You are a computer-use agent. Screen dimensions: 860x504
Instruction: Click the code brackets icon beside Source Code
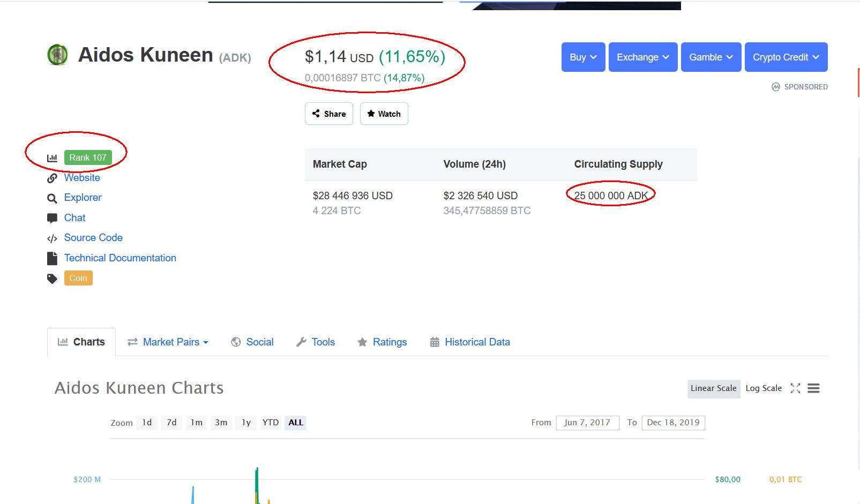tap(52, 238)
